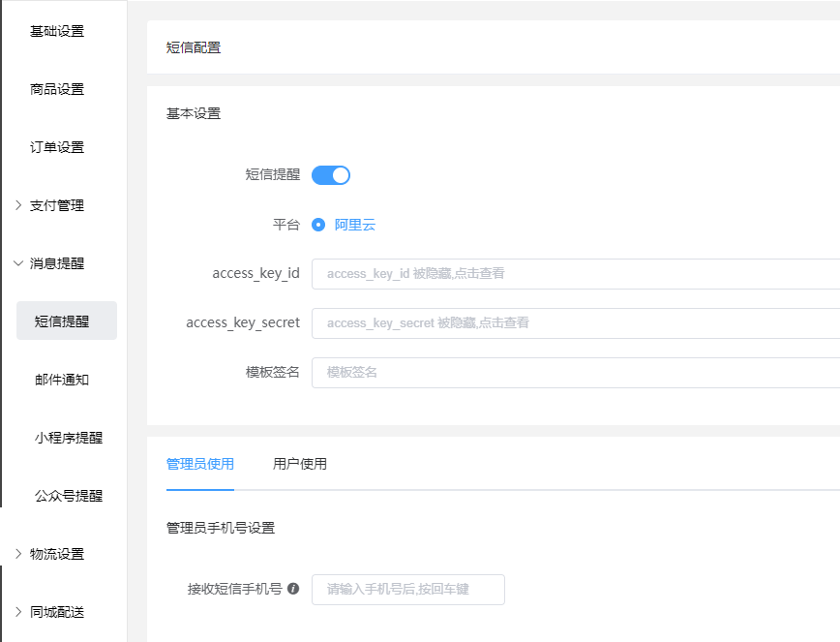The image size is (840, 642).
Task: Select the 阿里云 platform radio button
Action: (318, 225)
